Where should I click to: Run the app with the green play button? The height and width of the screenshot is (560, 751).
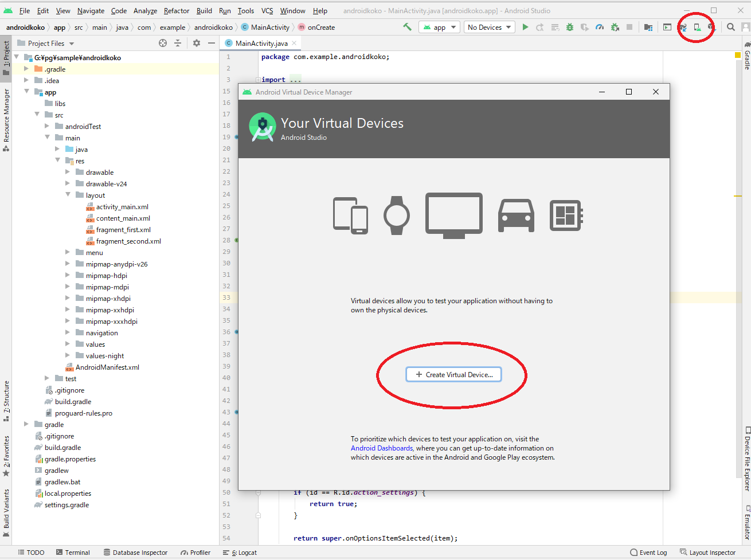point(525,27)
